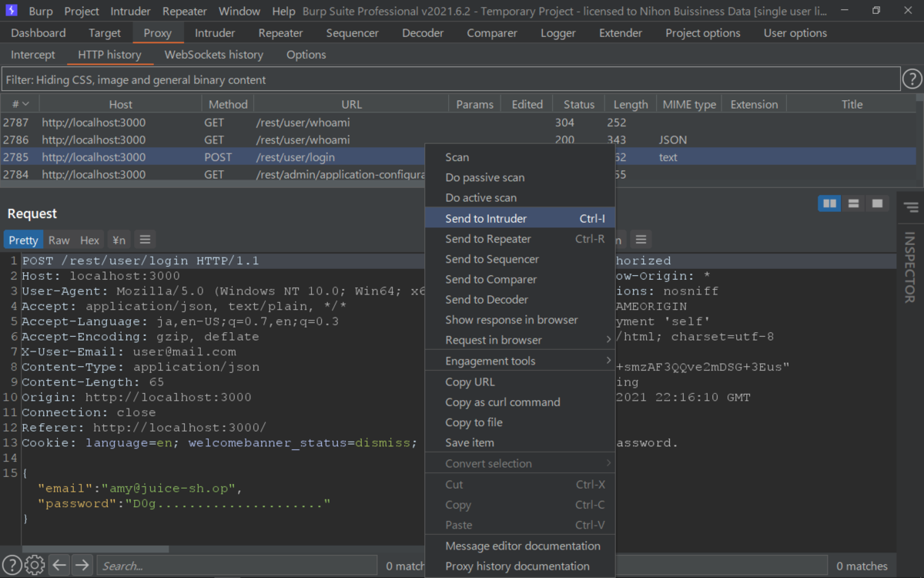Select Show response in browser
Image resolution: width=924 pixels, height=578 pixels.
(521, 320)
